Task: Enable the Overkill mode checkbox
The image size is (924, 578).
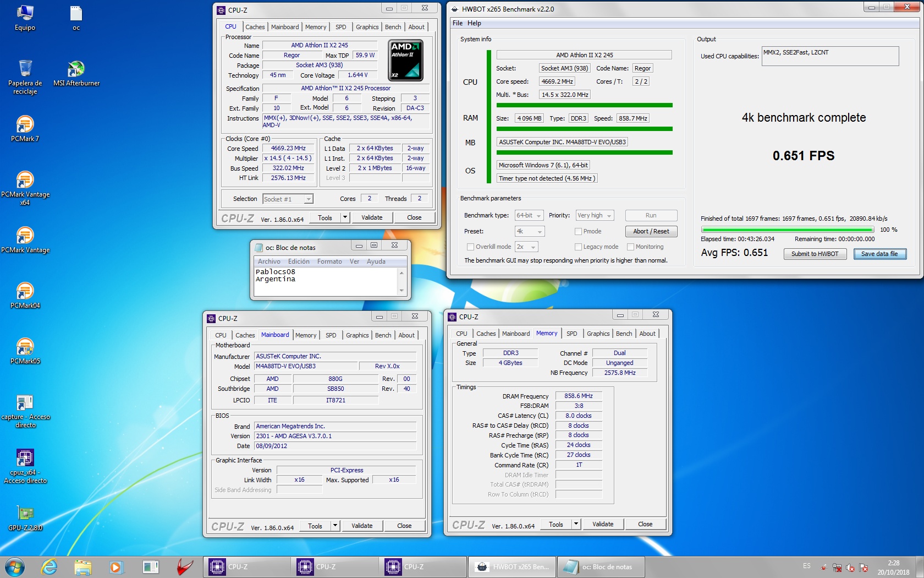Action: coord(470,247)
